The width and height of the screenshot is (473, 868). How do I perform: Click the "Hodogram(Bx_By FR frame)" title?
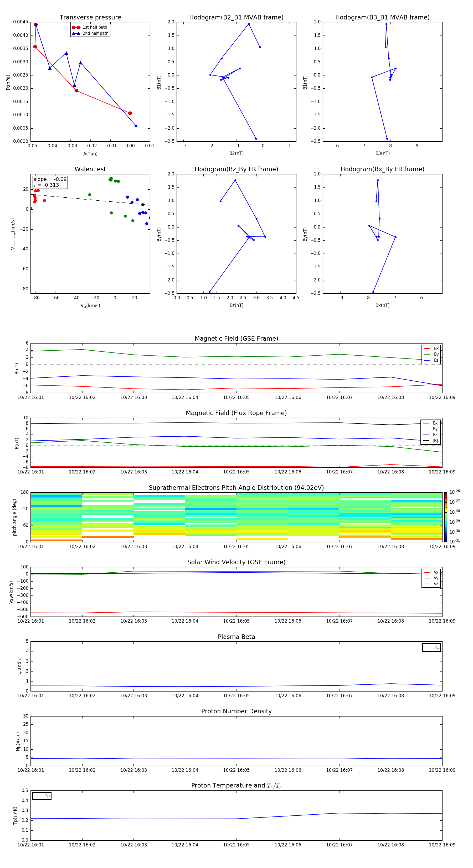[382, 169]
